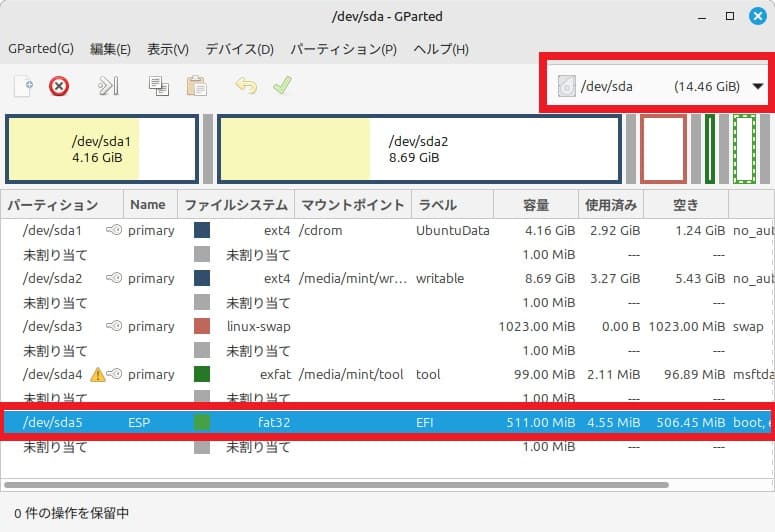775x532 pixels.
Task: Click the 使用済み column header
Action: point(611,205)
